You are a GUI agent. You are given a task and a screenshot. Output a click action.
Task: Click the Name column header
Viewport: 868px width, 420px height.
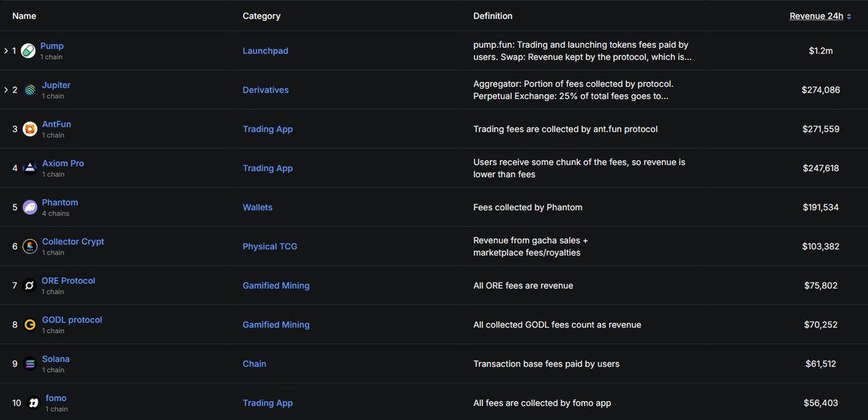[x=24, y=16]
